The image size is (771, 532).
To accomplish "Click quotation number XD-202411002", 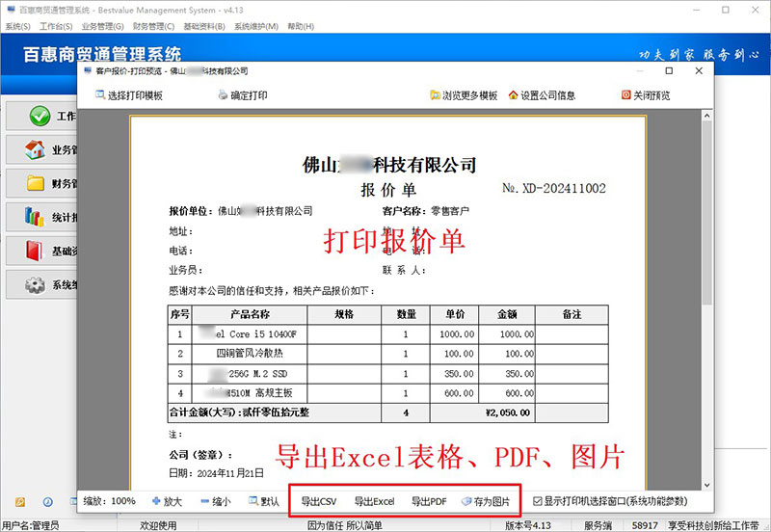I will [564, 188].
